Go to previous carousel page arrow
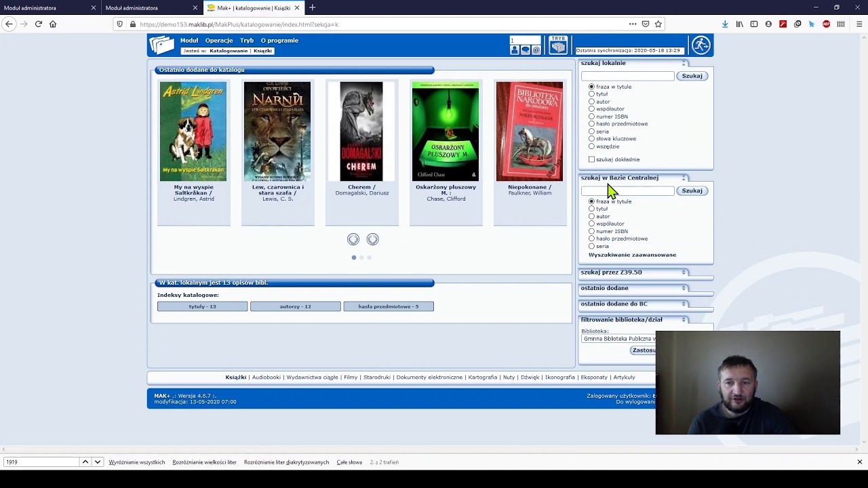This screenshot has height=488, width=868. pos(353,239)
